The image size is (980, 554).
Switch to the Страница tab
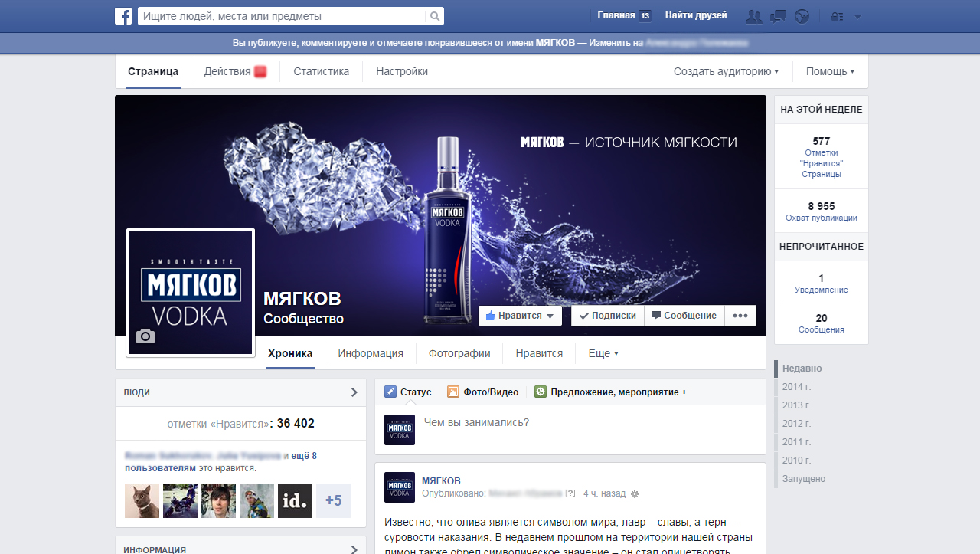(153, 71)
